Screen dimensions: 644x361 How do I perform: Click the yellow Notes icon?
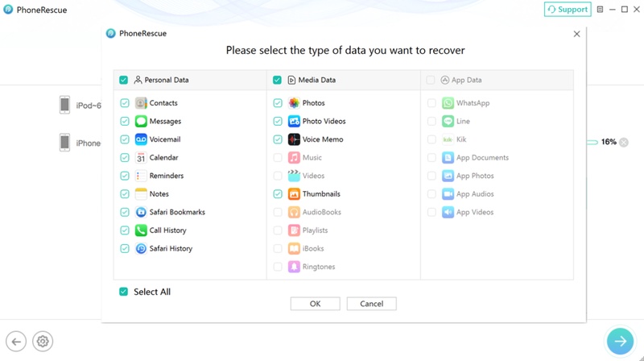pos(141,193)
